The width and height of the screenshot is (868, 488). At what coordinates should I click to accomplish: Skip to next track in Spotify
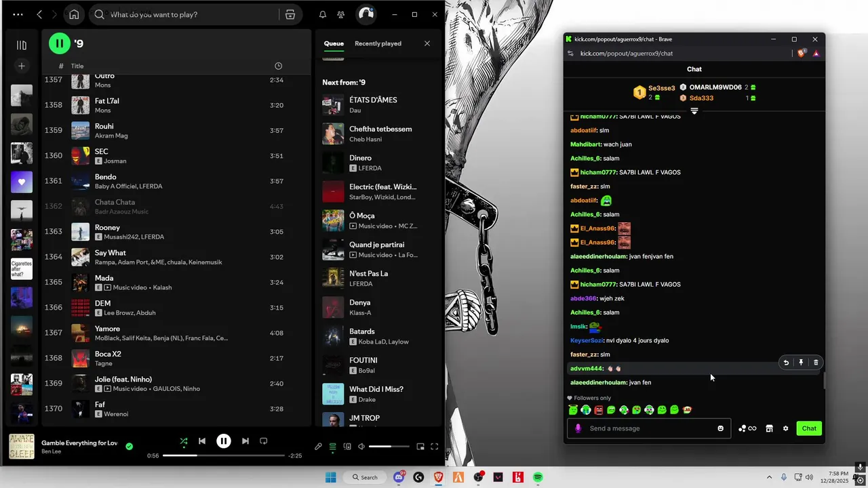245,441
